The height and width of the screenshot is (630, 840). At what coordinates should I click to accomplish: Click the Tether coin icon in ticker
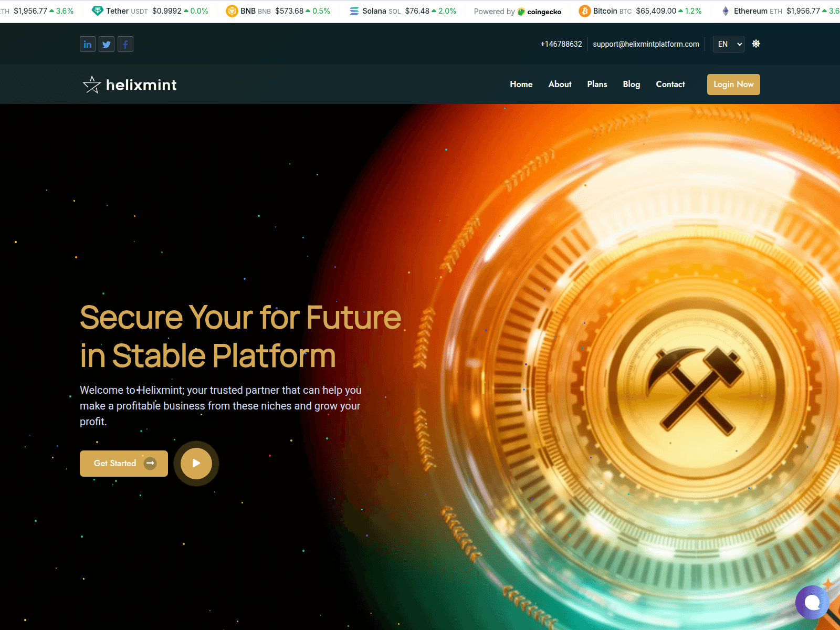tap(98, 11)
